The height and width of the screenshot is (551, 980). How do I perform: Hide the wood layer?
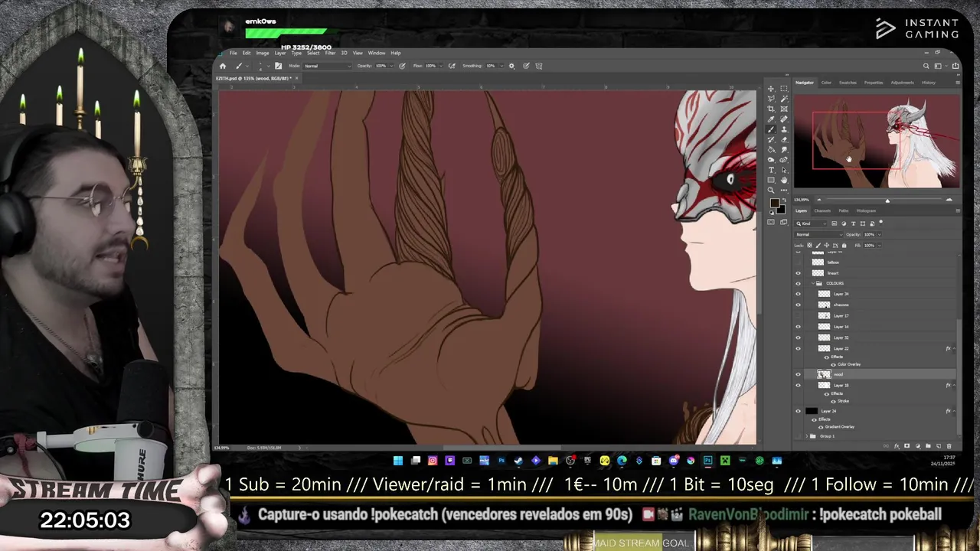tap(798, 374)
